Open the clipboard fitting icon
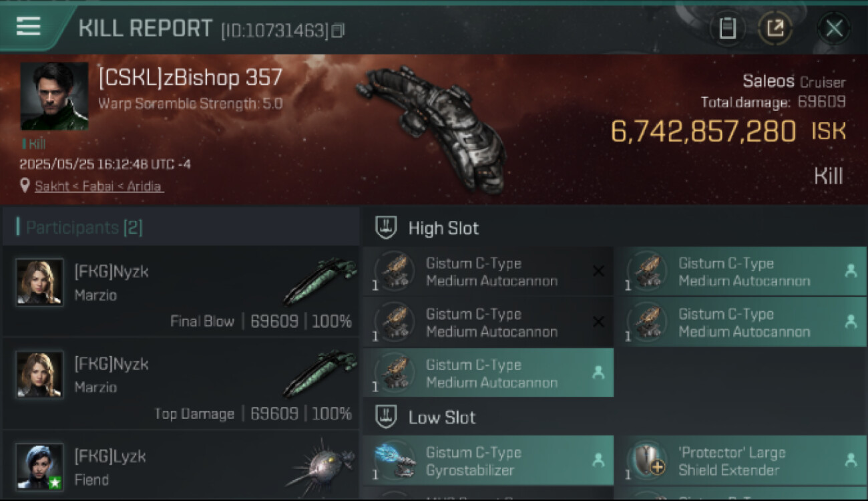Screen dimensions: 868x501 coord(727,28)
